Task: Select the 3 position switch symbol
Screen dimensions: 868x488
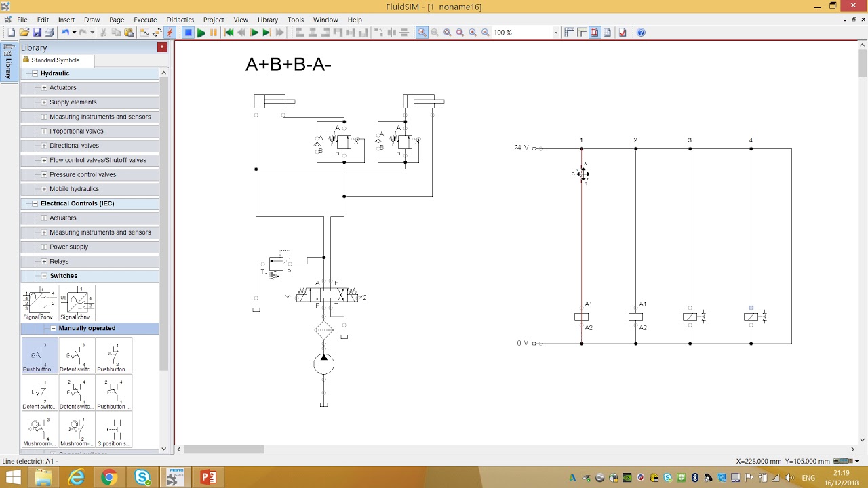Action: [x=114, y=430]
